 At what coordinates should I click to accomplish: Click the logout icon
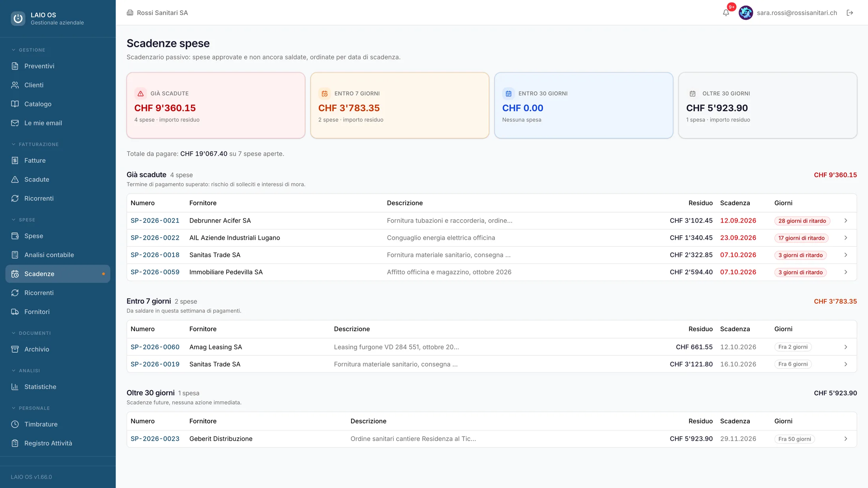850,13
